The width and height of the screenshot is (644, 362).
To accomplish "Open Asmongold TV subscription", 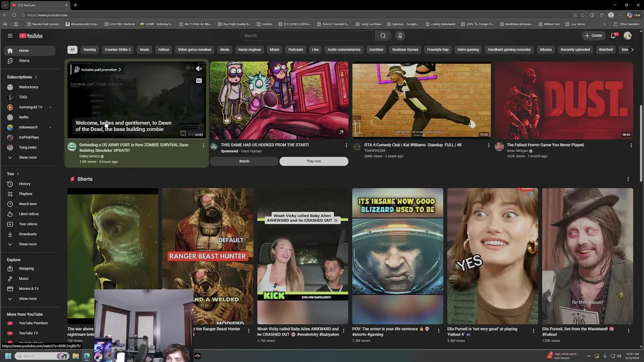I will (x=30, y=107).
